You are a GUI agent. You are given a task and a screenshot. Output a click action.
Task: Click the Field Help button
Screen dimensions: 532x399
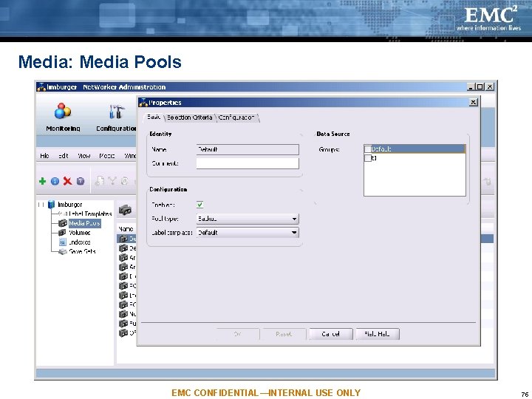(x=378, y=334)
